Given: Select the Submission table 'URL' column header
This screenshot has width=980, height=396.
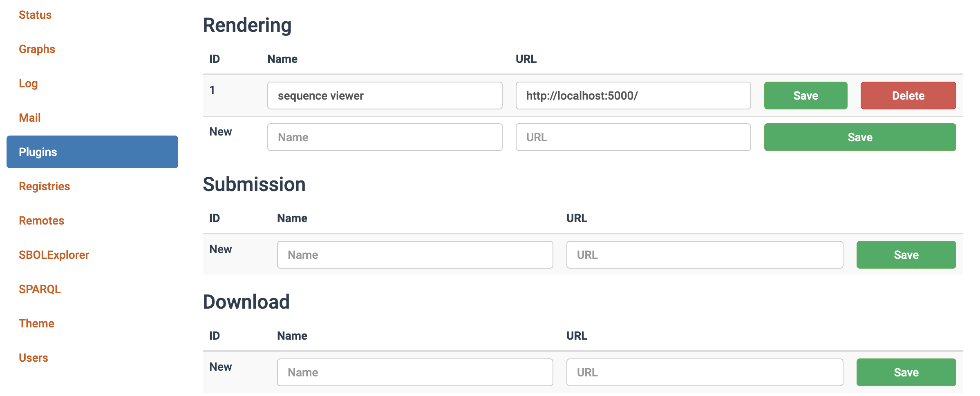Looking at the screenshot, I should tap(577, 218).
